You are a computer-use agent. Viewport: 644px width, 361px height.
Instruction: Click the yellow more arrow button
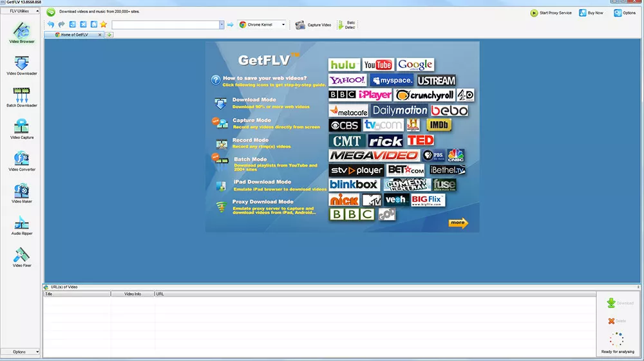point(458,223)
